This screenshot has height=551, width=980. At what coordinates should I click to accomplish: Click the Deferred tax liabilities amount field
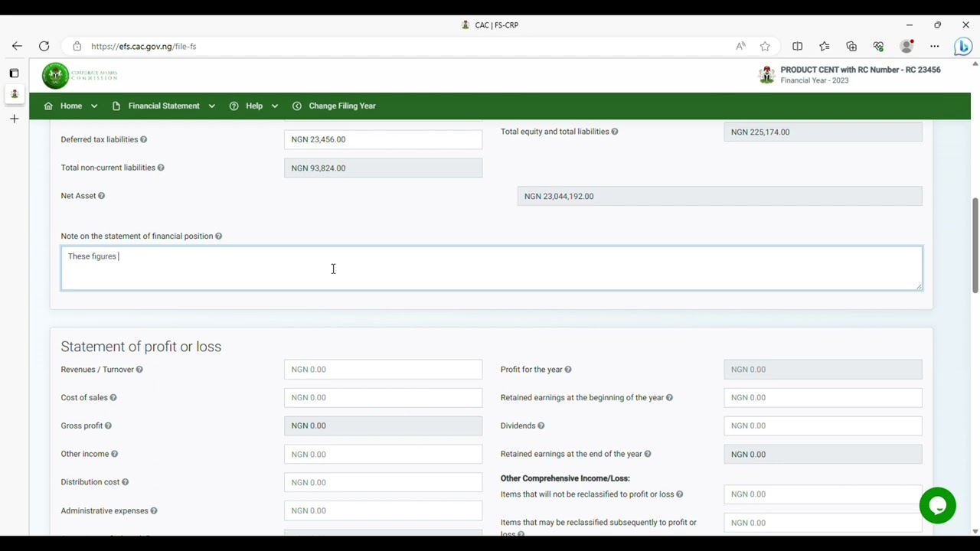point(383,139)
